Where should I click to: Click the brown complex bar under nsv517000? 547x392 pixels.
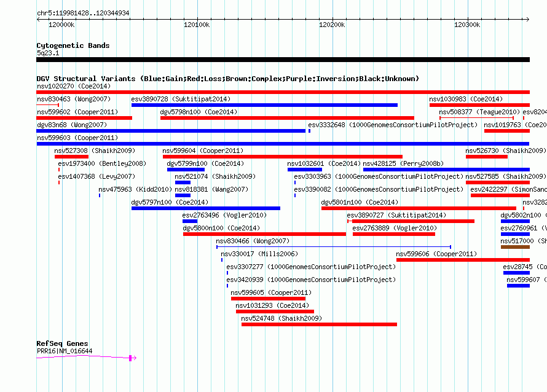pos(515,247)
